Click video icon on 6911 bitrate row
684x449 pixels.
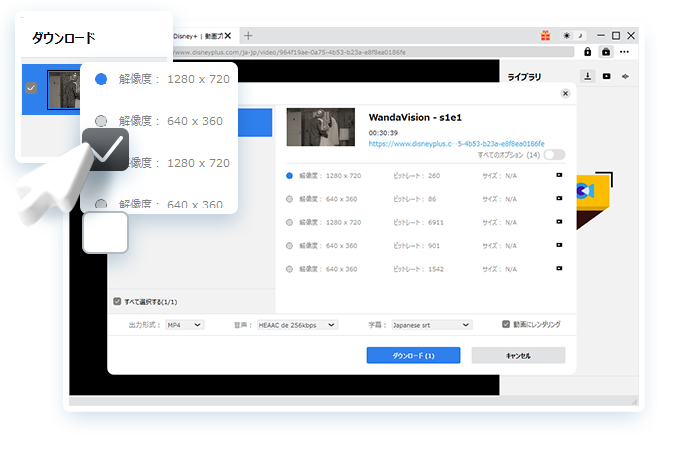click(x=559, y=222)
